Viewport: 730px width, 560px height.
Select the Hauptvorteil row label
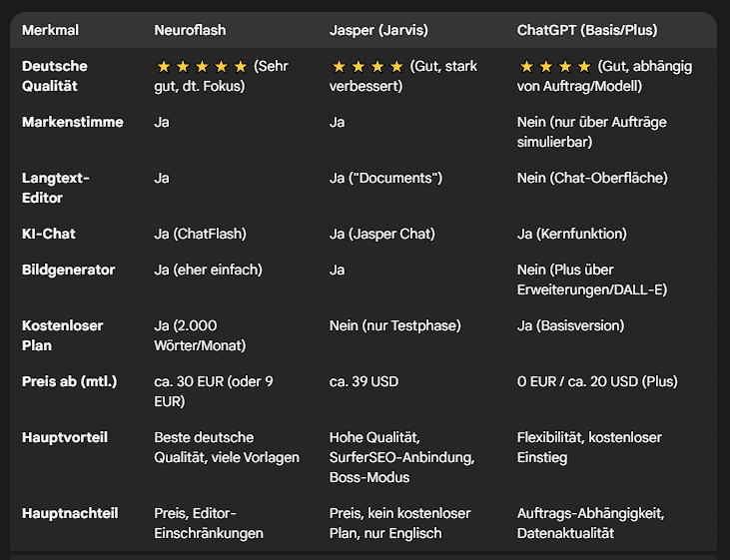tap(65, 437)
